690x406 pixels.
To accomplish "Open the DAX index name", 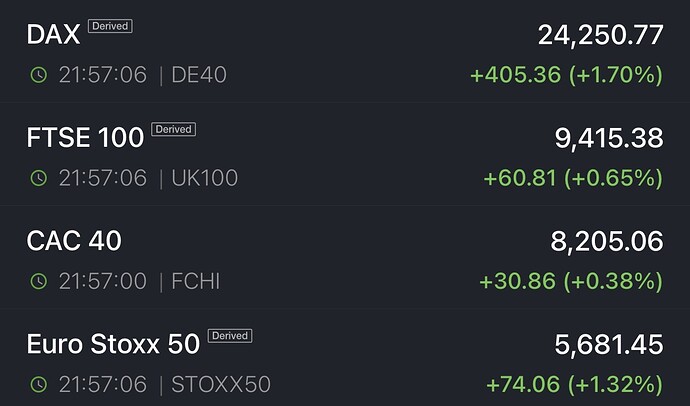I will [x=53, y=34].
